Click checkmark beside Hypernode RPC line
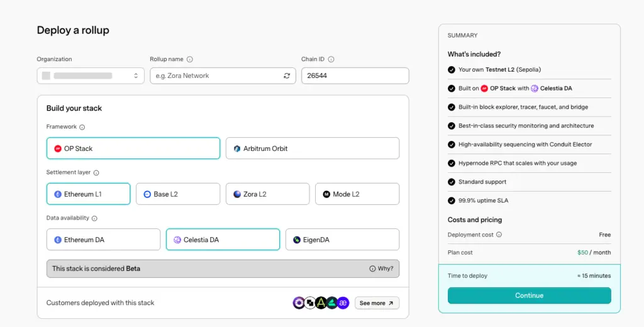This screenshot has height=327, width=644. tap(452, 163)
